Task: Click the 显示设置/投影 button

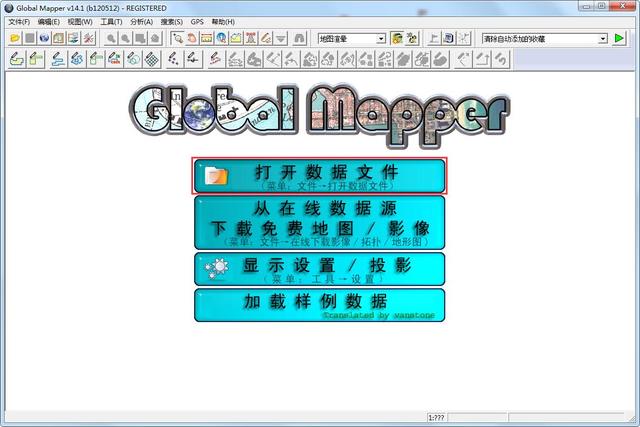Action: pyautogui.click(x=320, y=269)
